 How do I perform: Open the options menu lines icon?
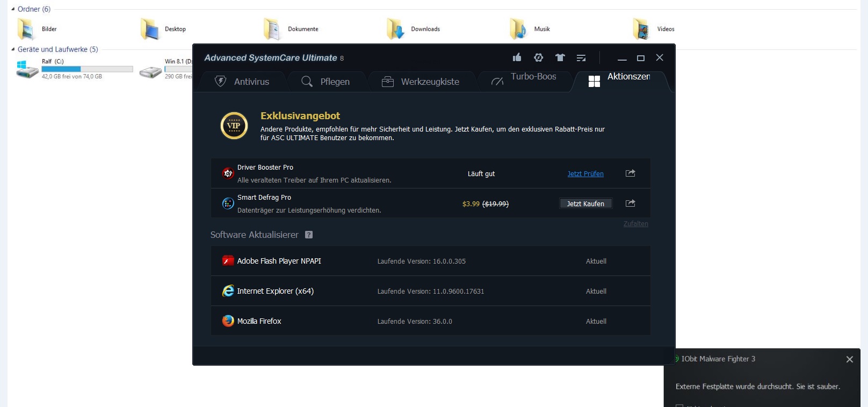coord(581,58)
